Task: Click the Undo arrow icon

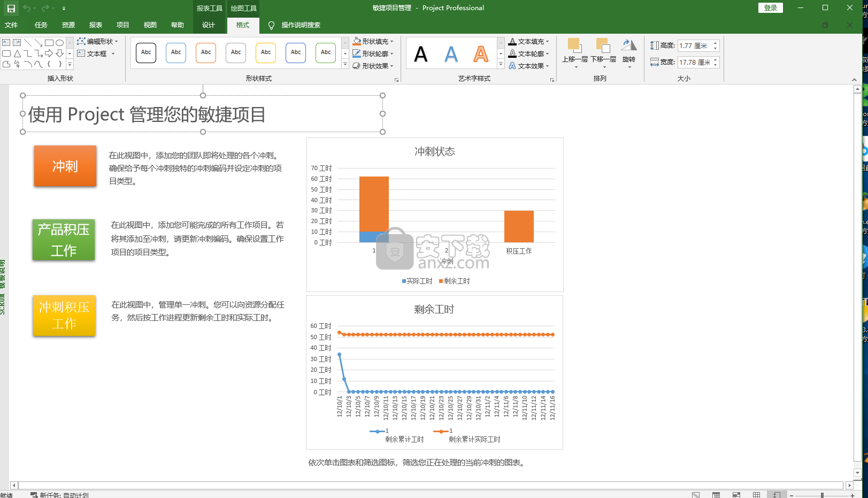Action: 27,8
